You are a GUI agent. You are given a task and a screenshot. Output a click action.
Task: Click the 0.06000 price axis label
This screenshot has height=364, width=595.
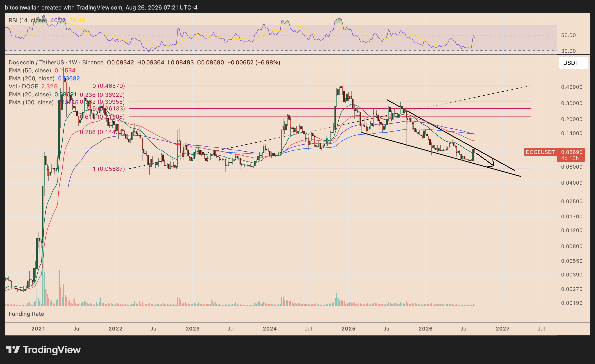tap(572, 167)
